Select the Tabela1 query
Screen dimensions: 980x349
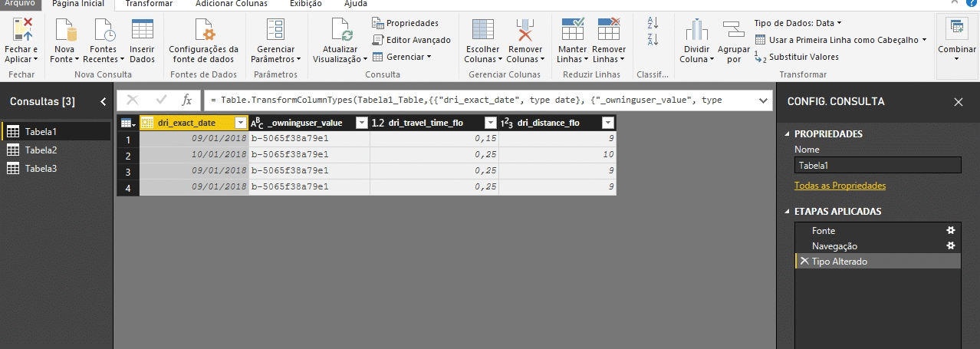click(x=56, y=131)
